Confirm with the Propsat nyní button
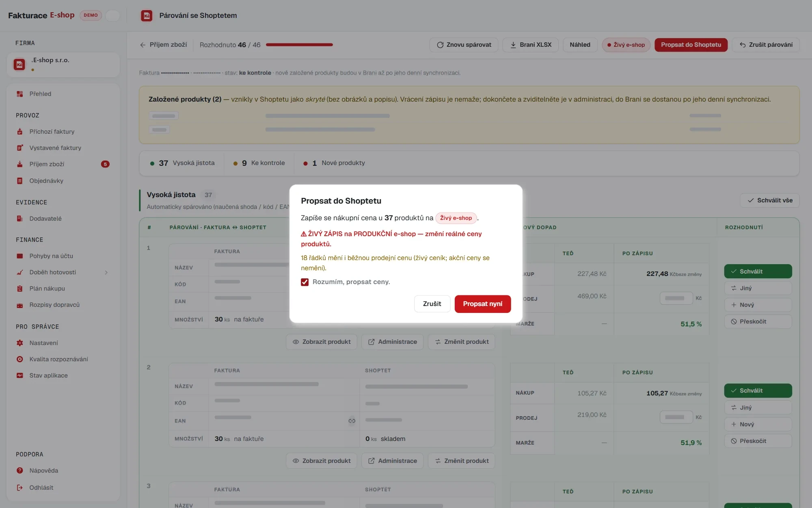Image resolution: width=812 pixels, height=508 pixels. coord(483,304)
